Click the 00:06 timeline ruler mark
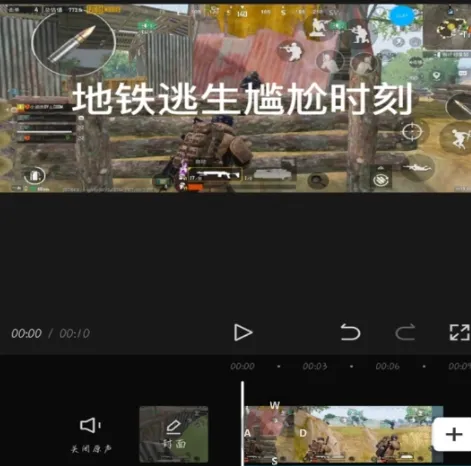Viewport: 471px width, 466px height. click(387, 366)
